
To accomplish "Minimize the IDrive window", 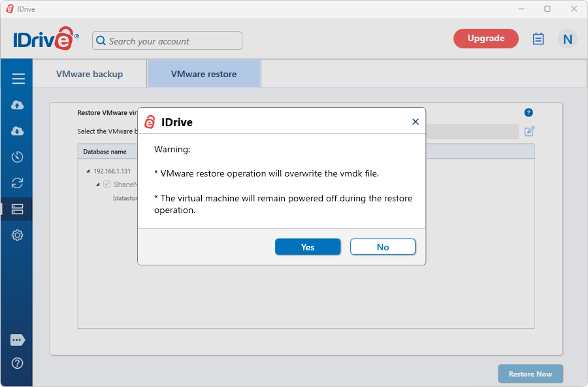I will tap(521, 9).
